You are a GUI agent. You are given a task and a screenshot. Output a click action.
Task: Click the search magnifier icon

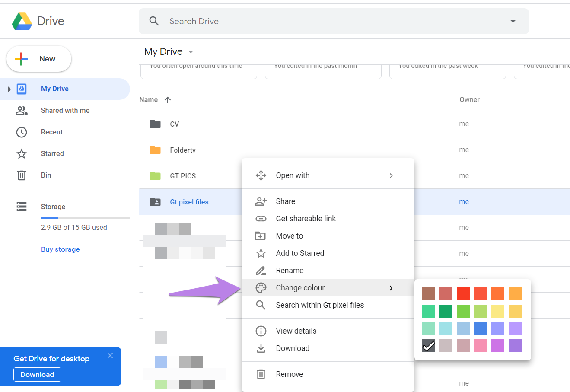click(x=154, y=21)
